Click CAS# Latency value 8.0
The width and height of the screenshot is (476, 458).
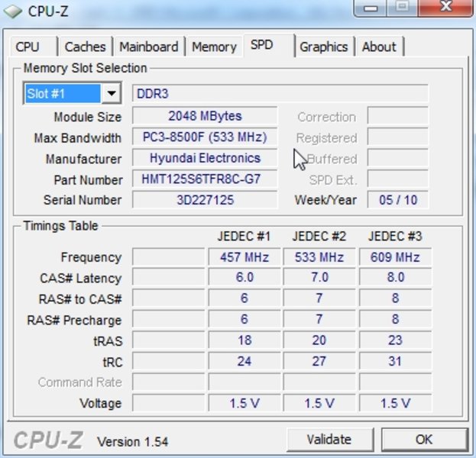(395, 277)
